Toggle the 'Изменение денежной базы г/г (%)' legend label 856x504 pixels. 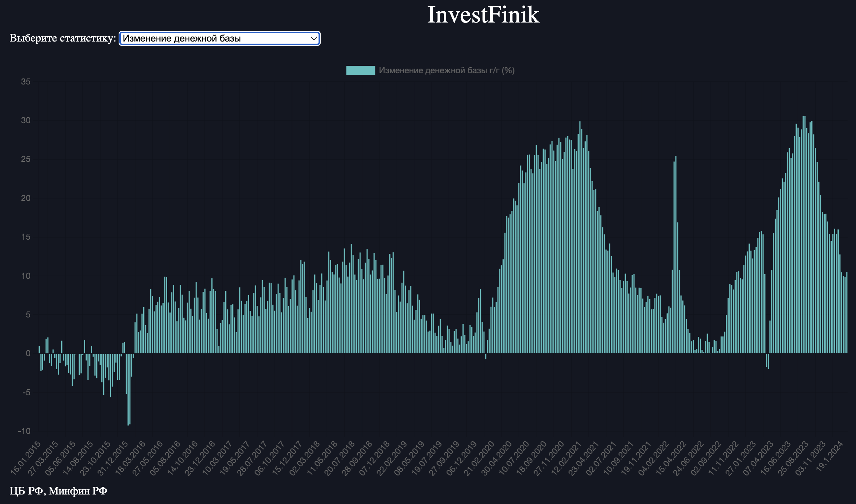(x=446, y=70)
